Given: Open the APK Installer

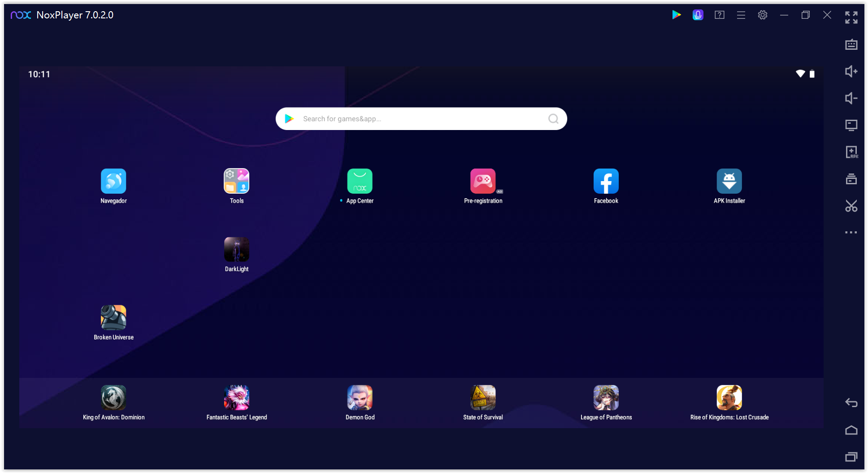Looking at the screenshot, I should point(729,181).
